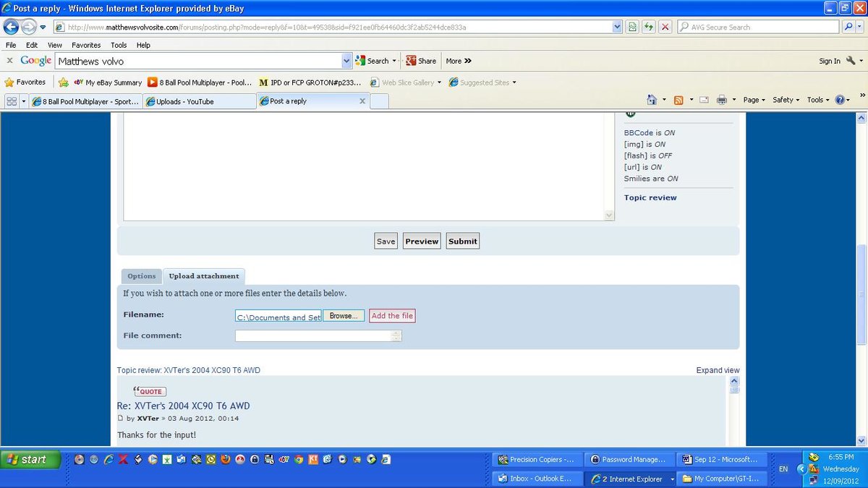
Task: Open the Page menu dropdown
Action: click(x=754, y=100)
